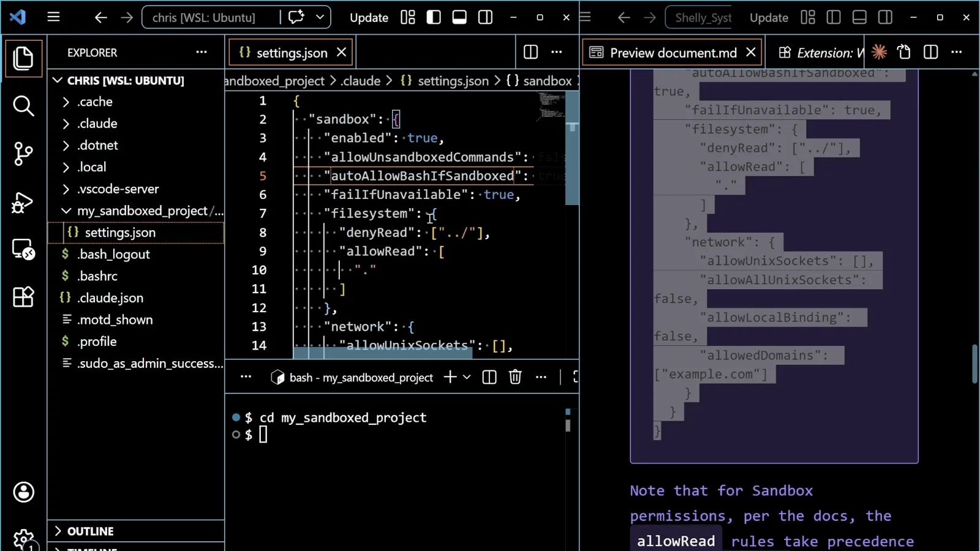Open editor more actions menu

(x=557, y=52)
